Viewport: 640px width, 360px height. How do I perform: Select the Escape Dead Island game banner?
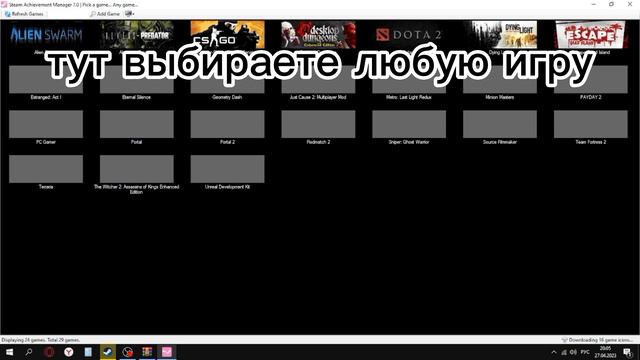pos(591,35)
